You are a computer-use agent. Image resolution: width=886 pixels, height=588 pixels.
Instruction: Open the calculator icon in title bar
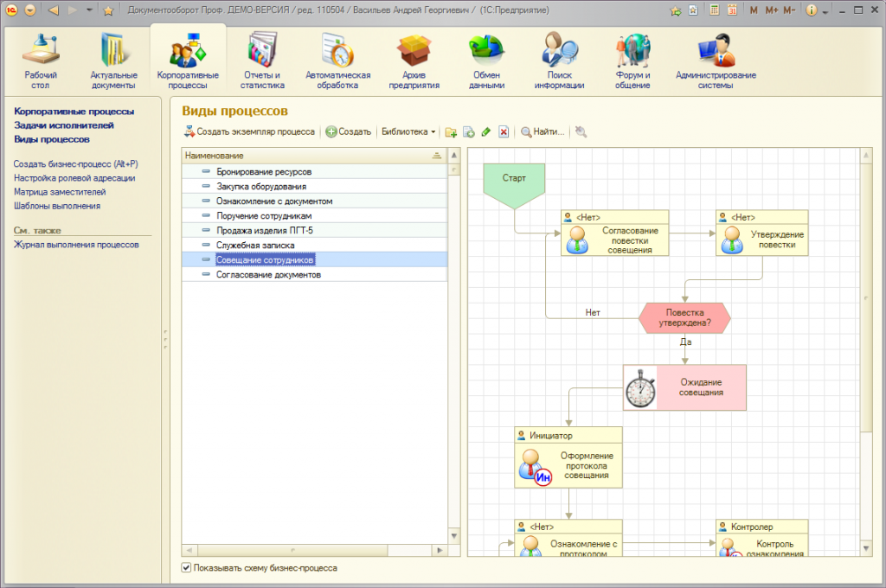715,10
